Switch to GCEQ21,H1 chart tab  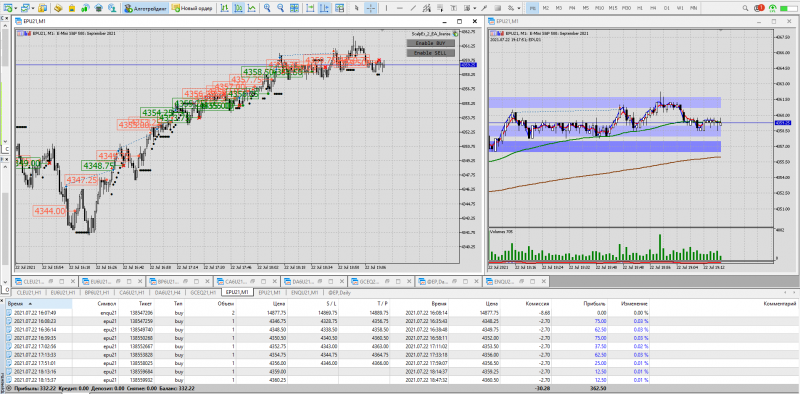click(202, 292)
